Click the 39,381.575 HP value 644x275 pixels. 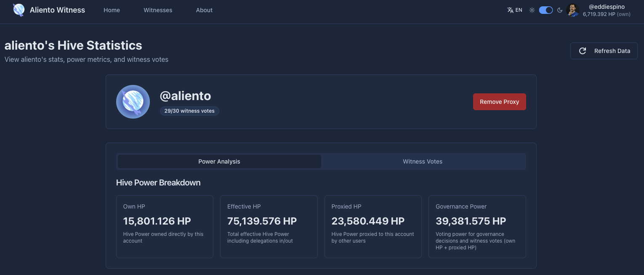(471, 221)
